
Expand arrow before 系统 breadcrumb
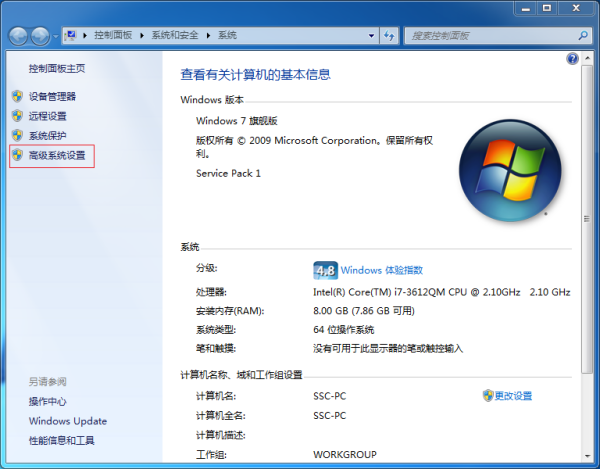(x=209, y=36)
